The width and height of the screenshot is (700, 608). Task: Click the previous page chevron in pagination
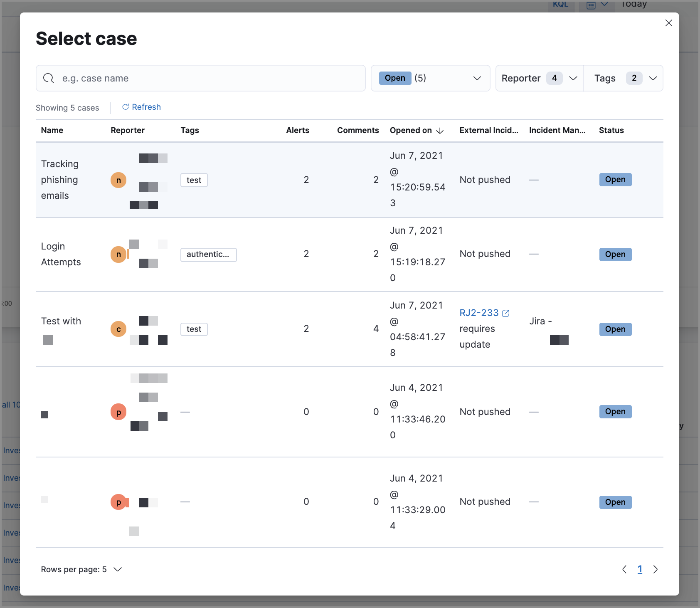(x=624, y=569)
